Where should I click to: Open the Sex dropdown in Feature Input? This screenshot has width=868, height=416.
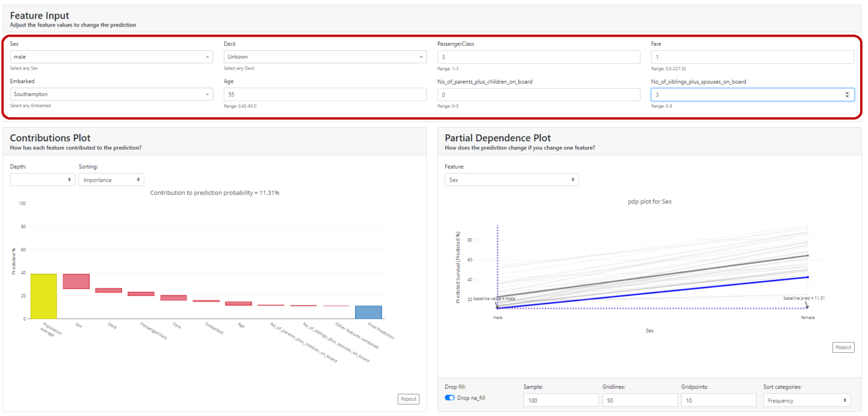point(111,57)
